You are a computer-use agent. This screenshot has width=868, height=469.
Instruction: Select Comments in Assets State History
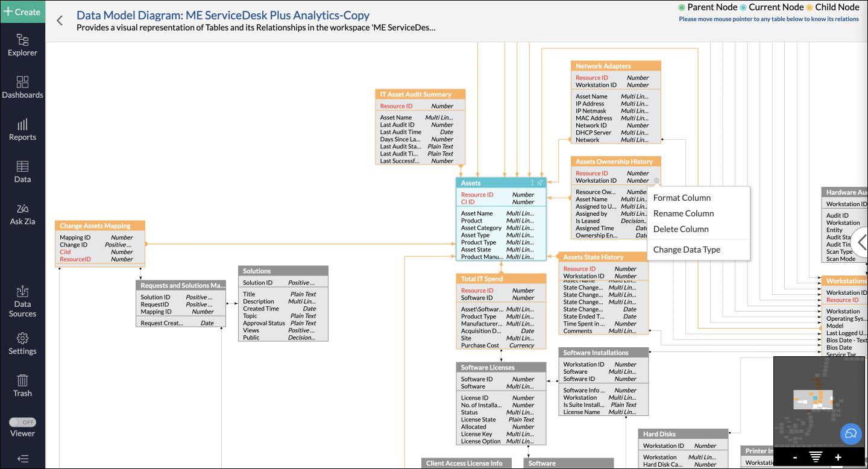pyautogui.click(x=603, y=331)
